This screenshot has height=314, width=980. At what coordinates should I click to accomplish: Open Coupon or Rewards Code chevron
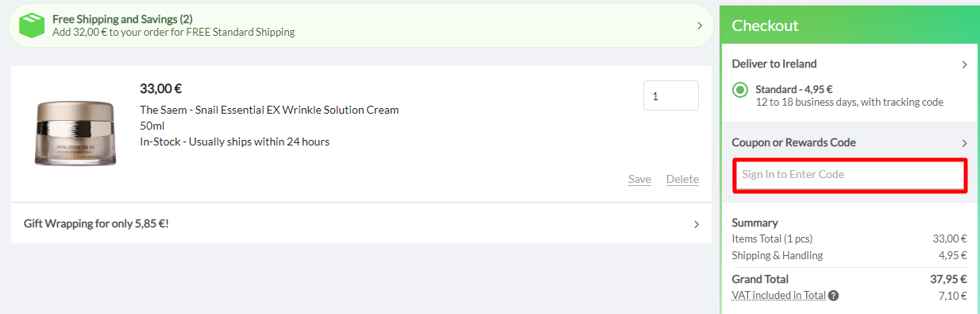click(x=964, y=143)
